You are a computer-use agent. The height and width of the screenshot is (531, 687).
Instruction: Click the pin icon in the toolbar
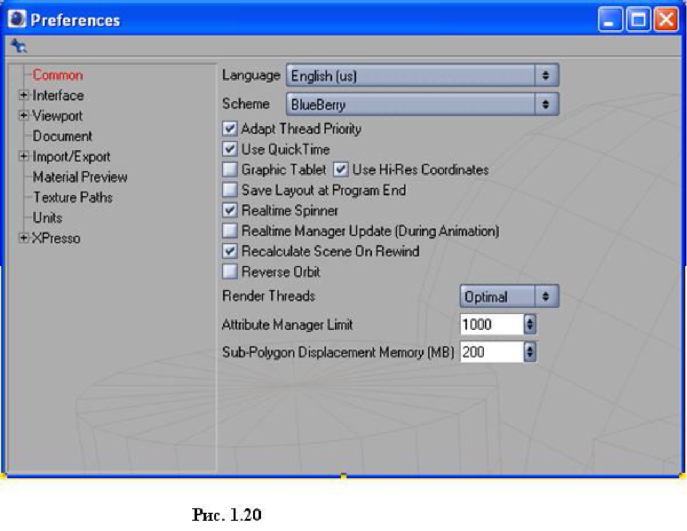(x=19, y=46)
